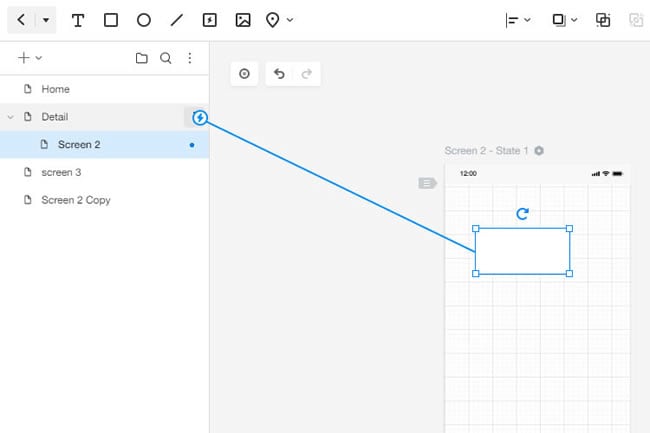Select the Line tool
This screenshot has height=433, width=650.
tap(177, 20)
